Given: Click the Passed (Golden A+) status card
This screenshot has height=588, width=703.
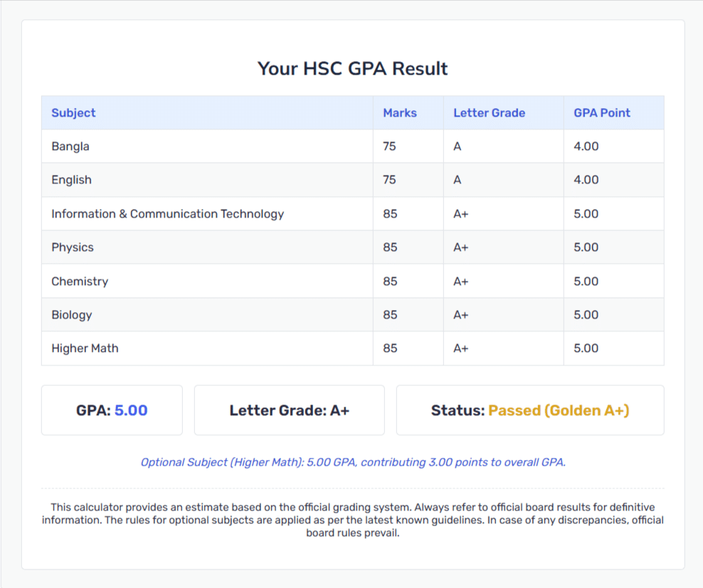Looking at the screenshot, I should click(530, 410).
